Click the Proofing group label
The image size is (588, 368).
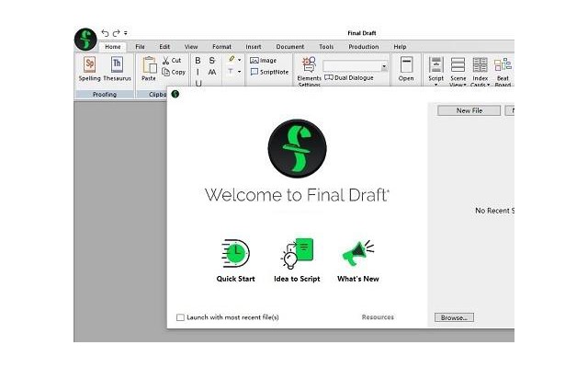(x=105, y=94)
